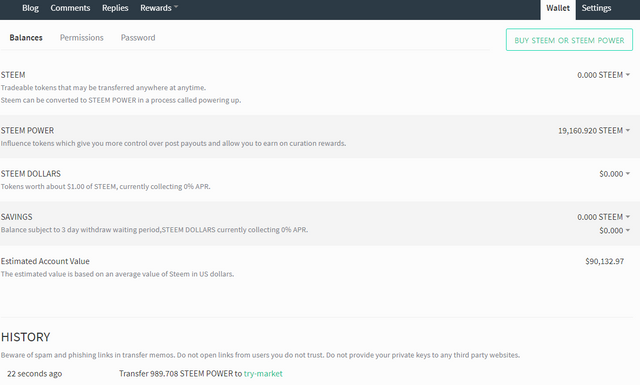Switch to the Permissions sub-tab
Image resolution: width=640 pixels, height=385 pixels.
point(82,38)
